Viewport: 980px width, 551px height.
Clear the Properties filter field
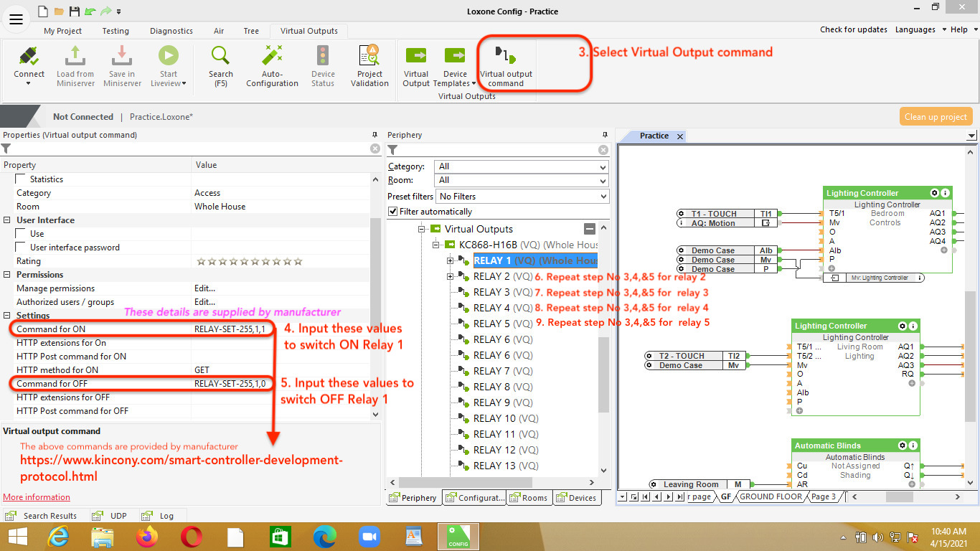click(375, 149)
